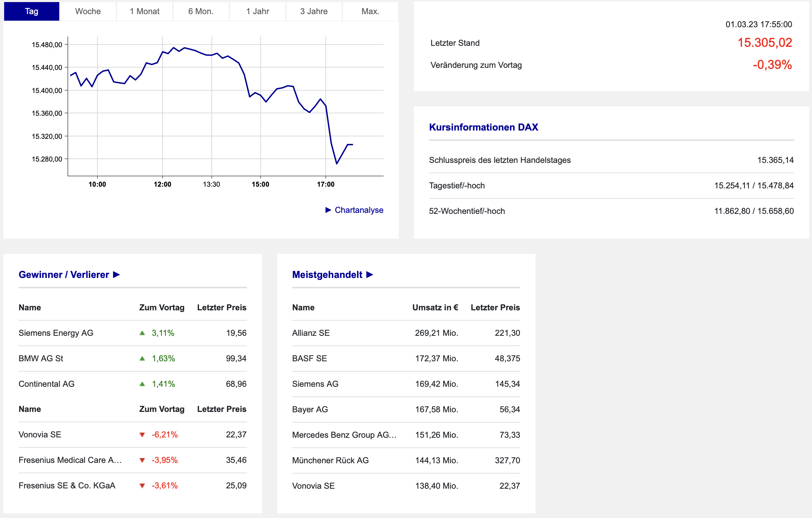Select the 3 Jahre chart tab
Image resolution: width=812 pixels, height=518 pixels.
coord(314,11)
